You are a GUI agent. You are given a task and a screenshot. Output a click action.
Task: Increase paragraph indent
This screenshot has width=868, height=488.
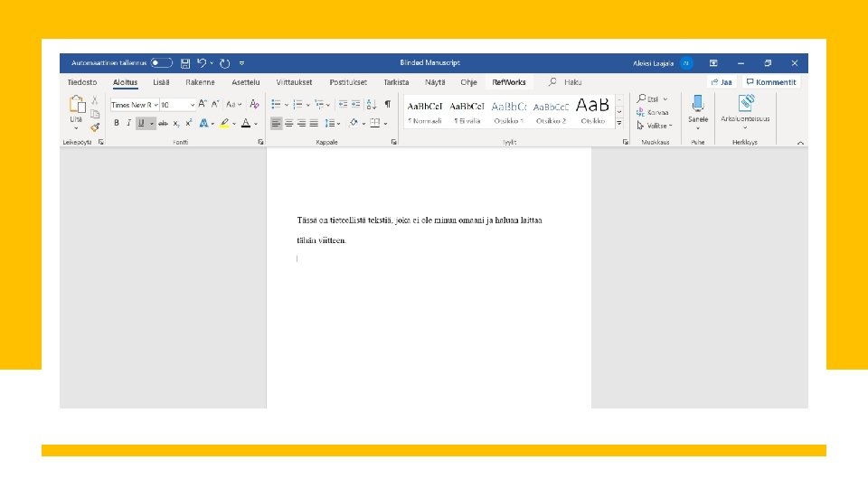tap(356, 104)
